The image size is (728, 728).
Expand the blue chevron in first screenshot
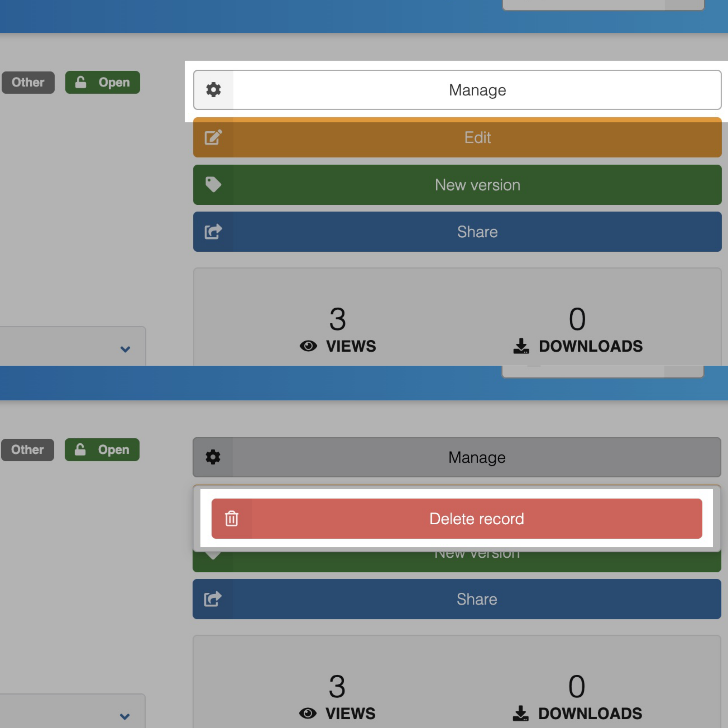(x=125, y=349)
